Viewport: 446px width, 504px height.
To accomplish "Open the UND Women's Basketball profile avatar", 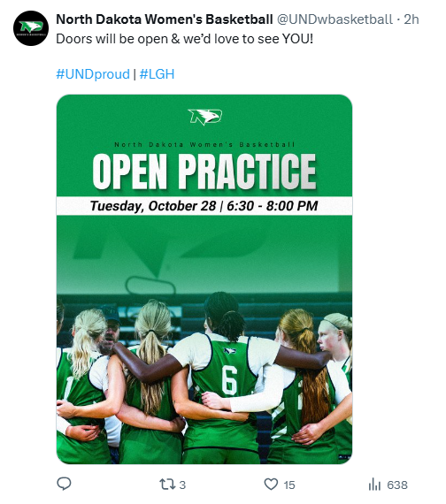I will [x=31, y=28].
